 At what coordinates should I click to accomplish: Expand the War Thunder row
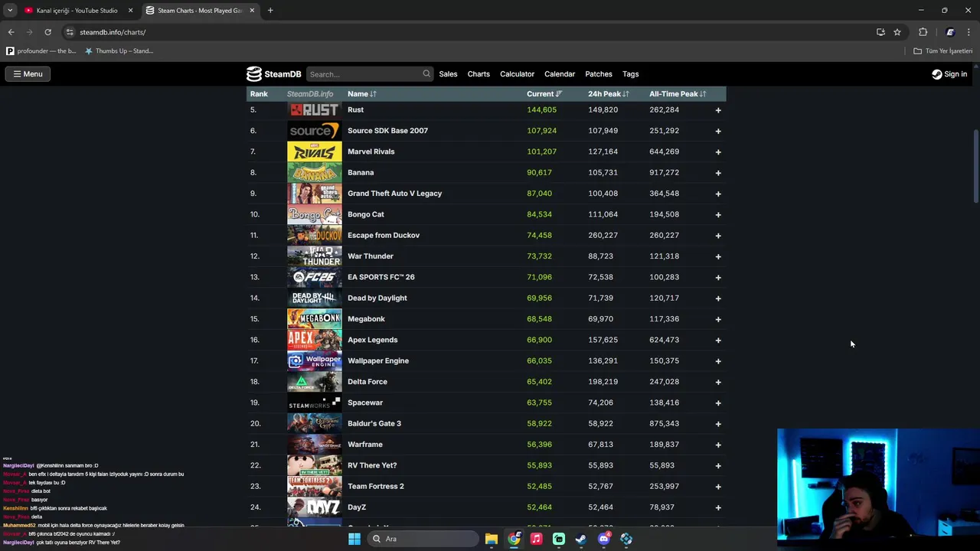718,256
